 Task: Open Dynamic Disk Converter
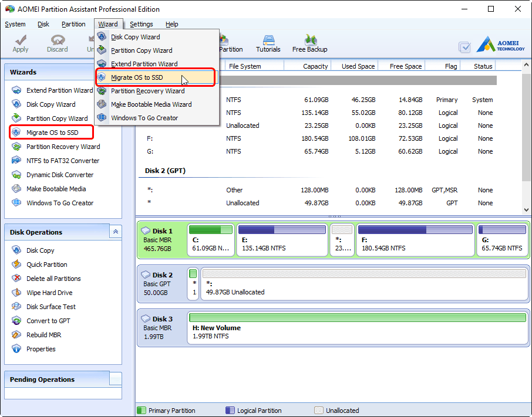53,175
